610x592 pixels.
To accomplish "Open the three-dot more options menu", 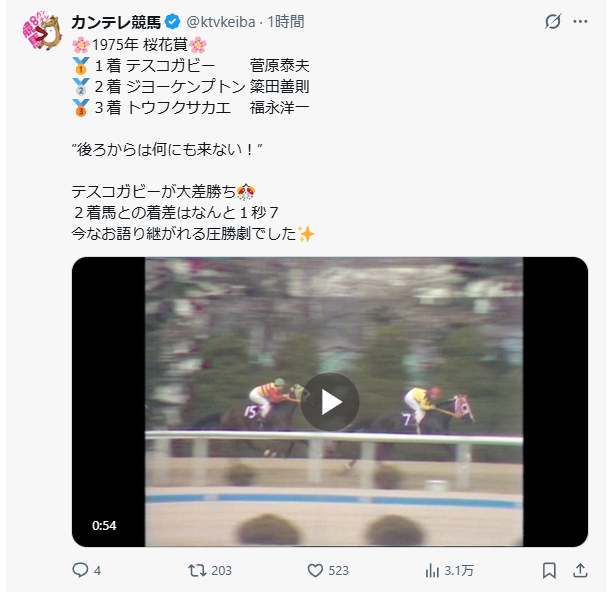I will [x=580, y=22].
